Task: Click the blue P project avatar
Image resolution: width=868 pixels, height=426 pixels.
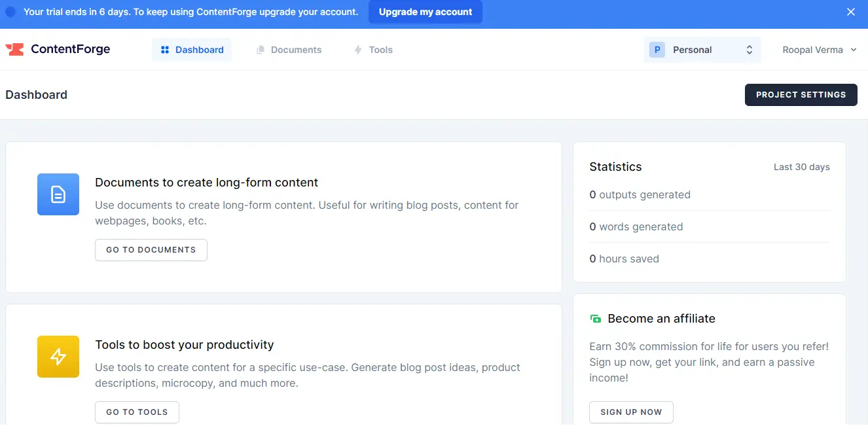Action: 657,50
